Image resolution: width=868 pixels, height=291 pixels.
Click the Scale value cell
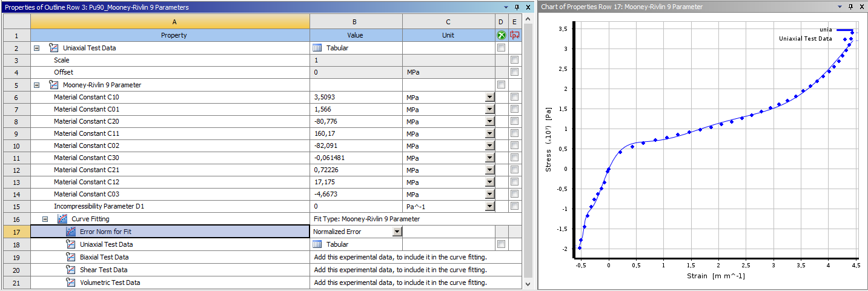click(x=356, y=60)
